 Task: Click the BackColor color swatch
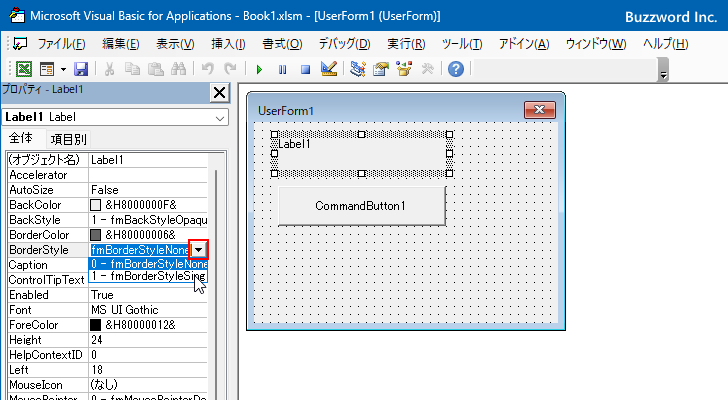tap(95, 205)
